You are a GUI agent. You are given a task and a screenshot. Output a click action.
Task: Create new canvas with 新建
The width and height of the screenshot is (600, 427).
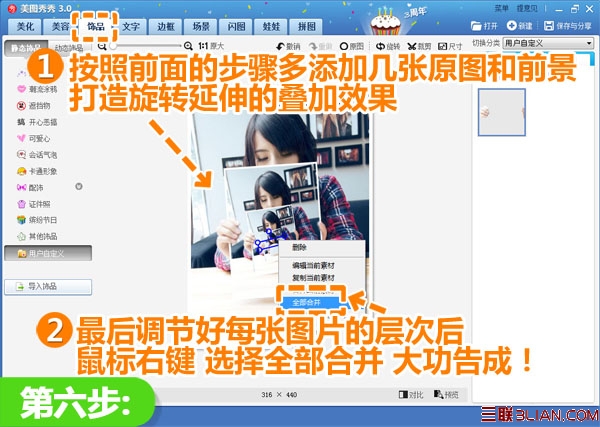click(x=520, y=26)
